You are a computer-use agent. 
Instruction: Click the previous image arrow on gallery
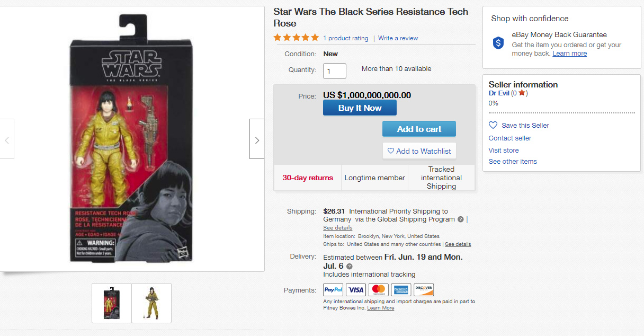[x=7, y=140]
